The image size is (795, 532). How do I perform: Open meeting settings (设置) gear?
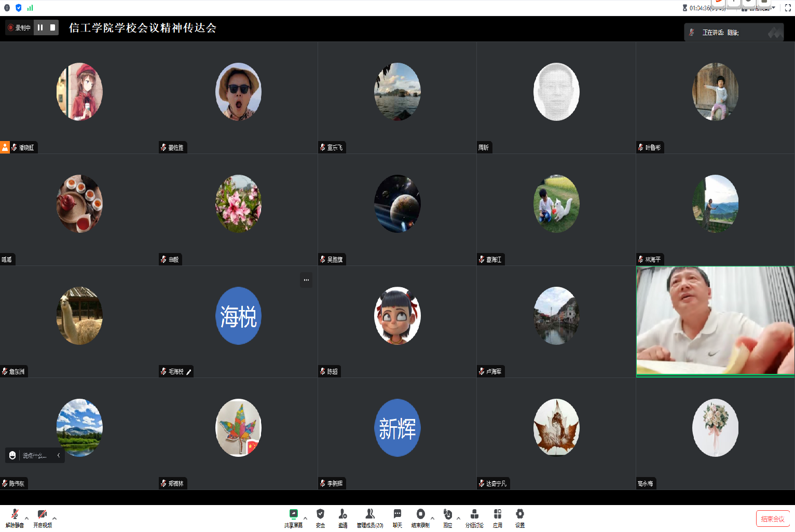(519, 517)
